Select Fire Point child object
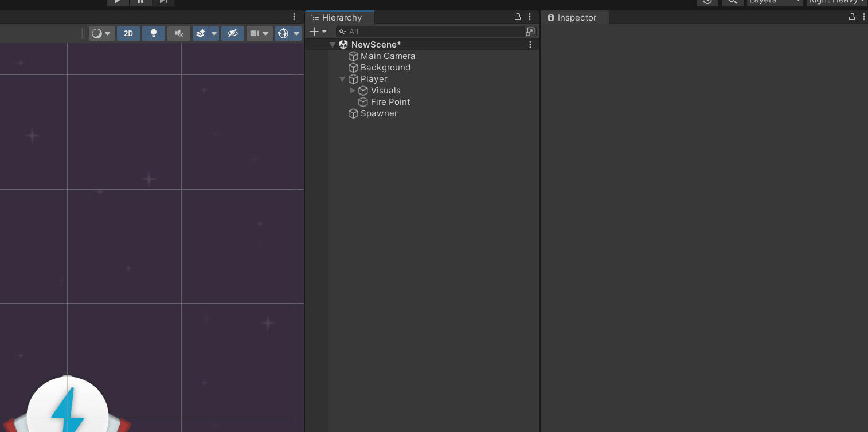868x432 pixels. (x=390, y=102)
